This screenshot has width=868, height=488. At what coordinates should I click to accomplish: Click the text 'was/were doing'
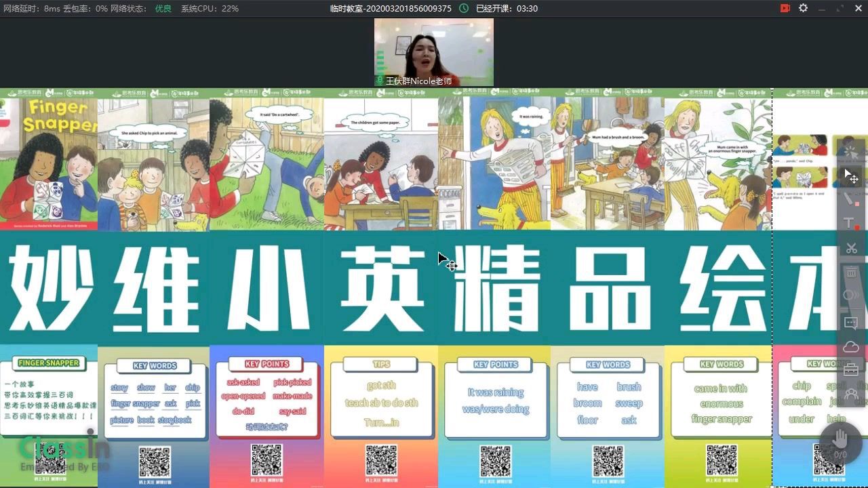[x=496, y=409]
